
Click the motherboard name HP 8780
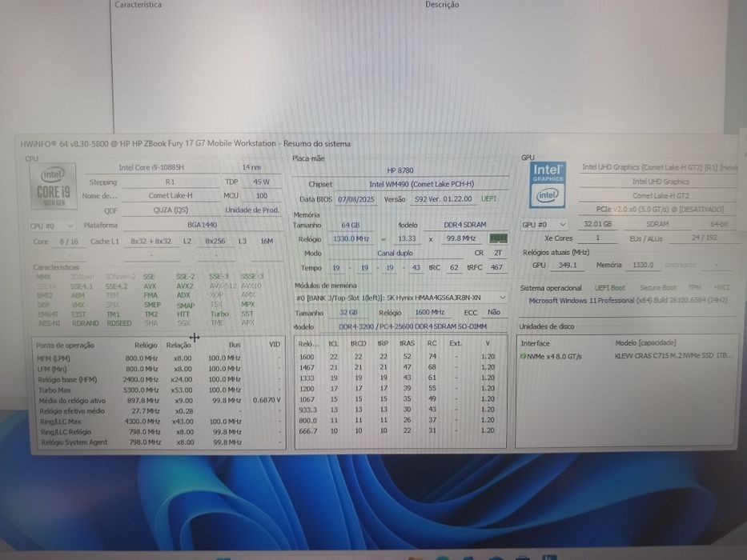coord(400,170)
